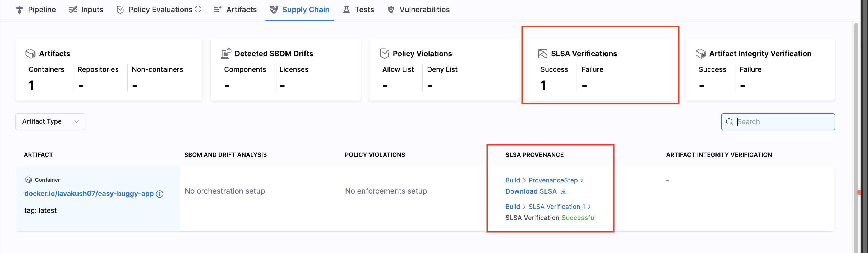
Task: Click the SLSA Verification_1 step link
Action: pyautogui.click(x=557, y=207)
